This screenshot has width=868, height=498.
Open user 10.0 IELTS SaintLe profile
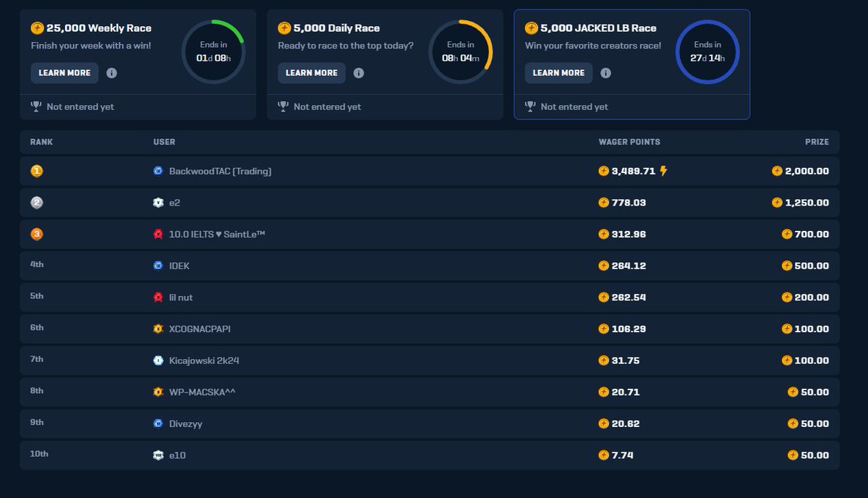pyautogui.click(x=217, y=235)
